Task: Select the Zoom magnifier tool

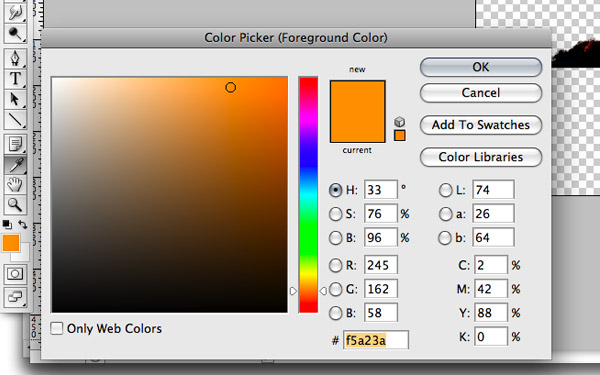Action: pos(15,205)
